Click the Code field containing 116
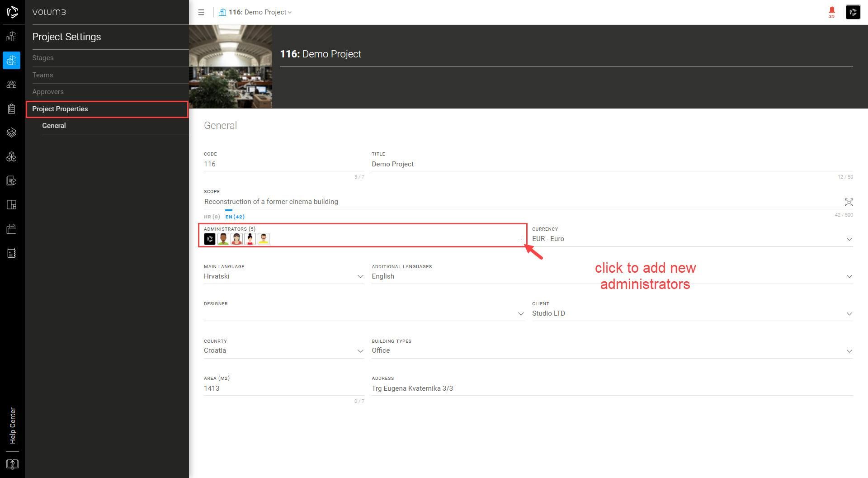 pyautogui.click(x=284, y=164)
